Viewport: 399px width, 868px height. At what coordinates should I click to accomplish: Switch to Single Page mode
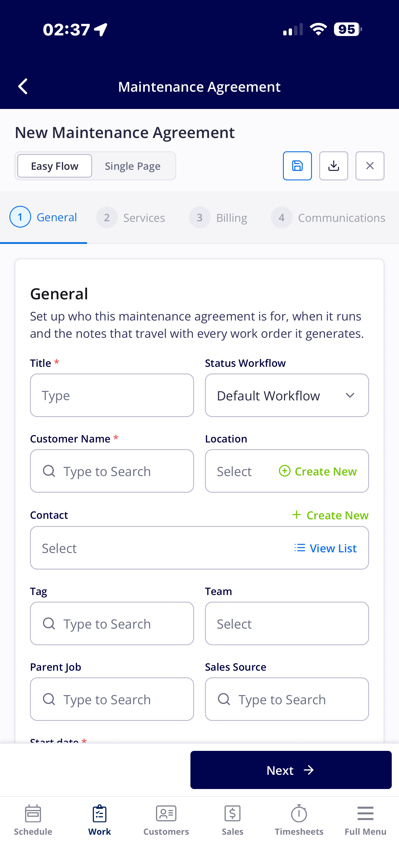point(133,166)
